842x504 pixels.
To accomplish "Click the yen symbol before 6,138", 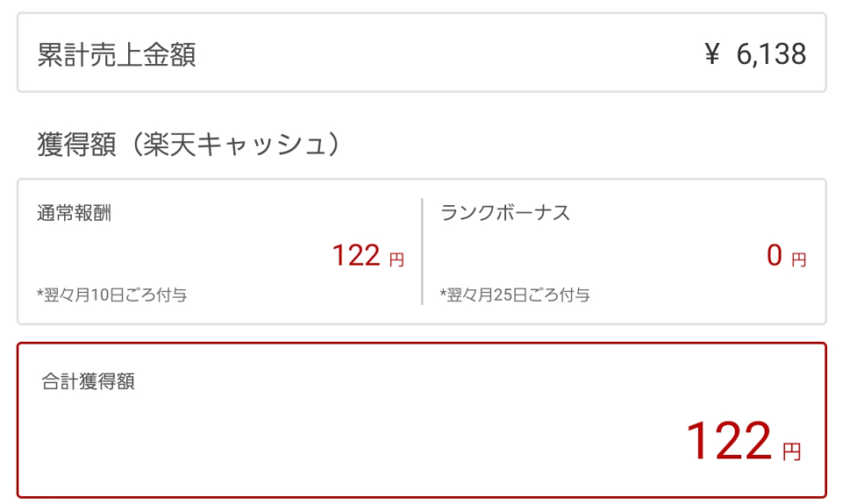I will click(x=712, y=55).
